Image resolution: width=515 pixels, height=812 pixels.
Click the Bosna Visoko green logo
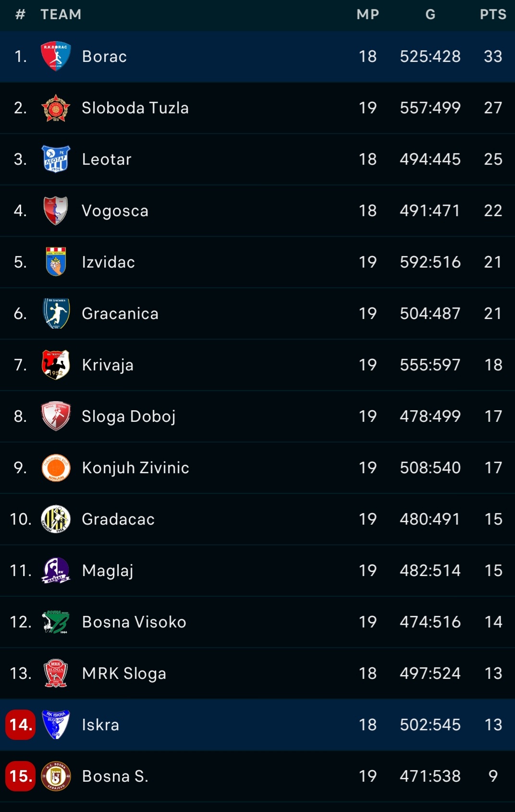(x=56, y=622)
